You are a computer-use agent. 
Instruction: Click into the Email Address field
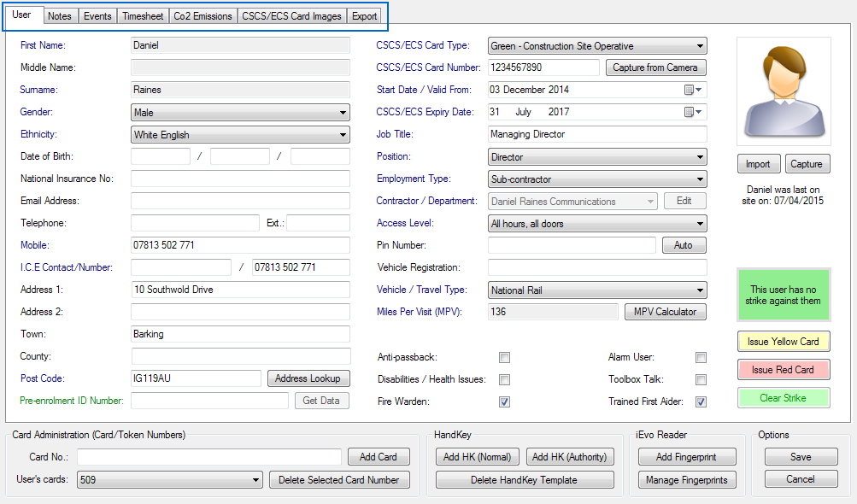(x=240, y=201)
